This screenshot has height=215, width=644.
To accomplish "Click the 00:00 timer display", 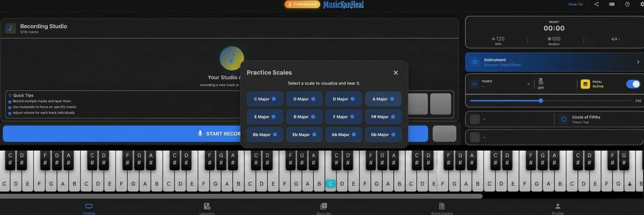I will pos(554,28).
